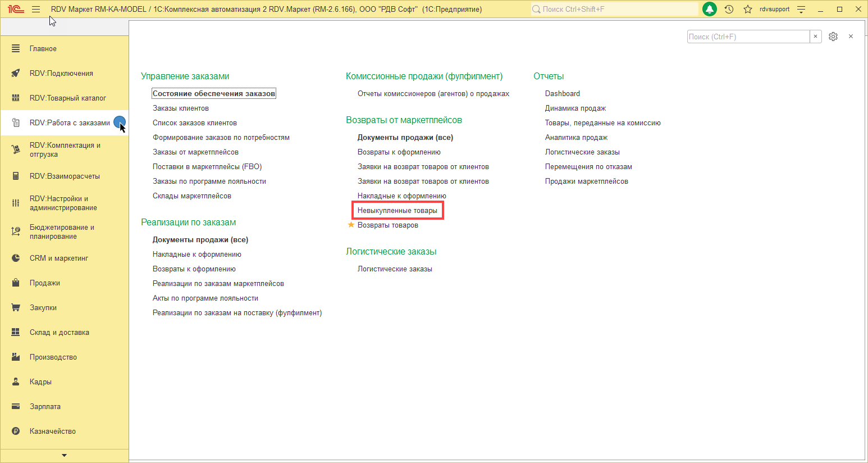Open Состояние обеспечения заказов
Viewport: 868px width, 463px height.
[x=214, y=94]
